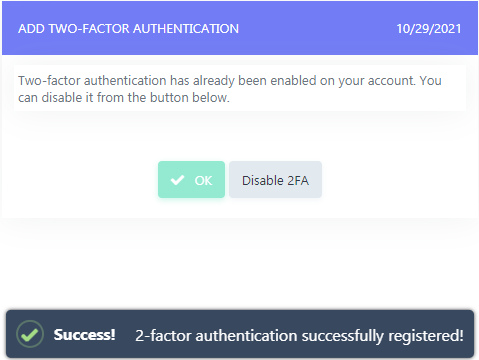Click the year 2021 in header date
This screenshot has height=360, width=479.
coord(448,29)
